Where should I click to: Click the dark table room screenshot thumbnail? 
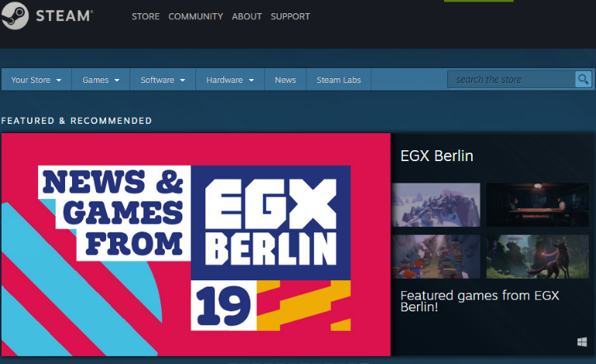coord(537,204)
